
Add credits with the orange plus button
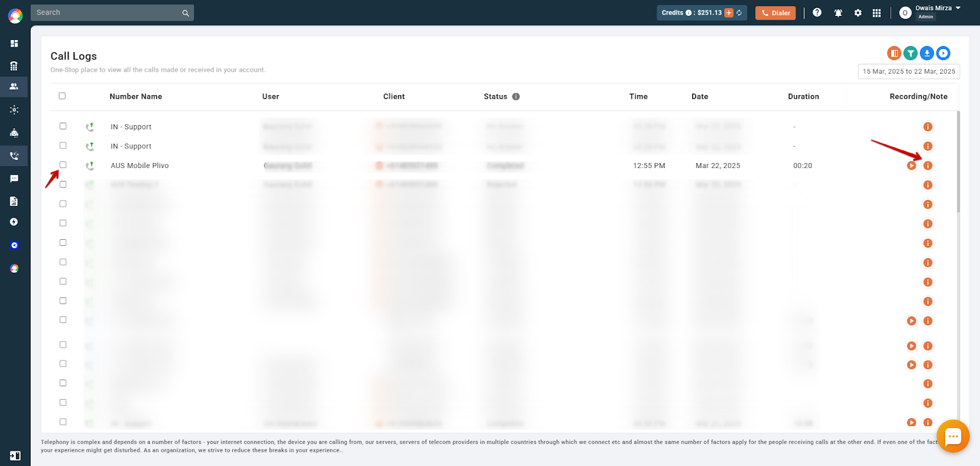click(729, 13)
